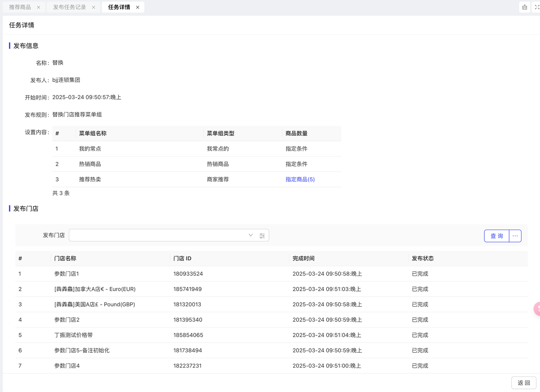The height and width of the screenshot is (392, 540).
Task: Click store ID 181738494
Action: click(x=188, y=350)
